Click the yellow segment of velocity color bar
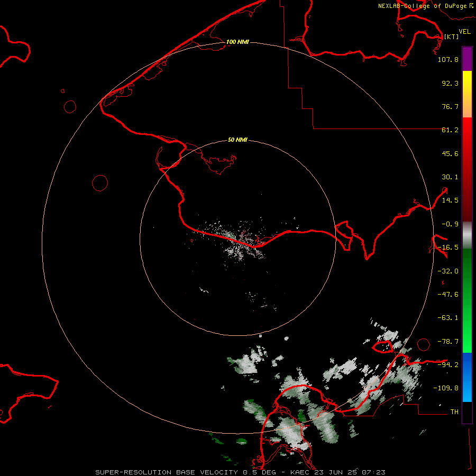This screenshot has height=476, width=476. (467, 94)
